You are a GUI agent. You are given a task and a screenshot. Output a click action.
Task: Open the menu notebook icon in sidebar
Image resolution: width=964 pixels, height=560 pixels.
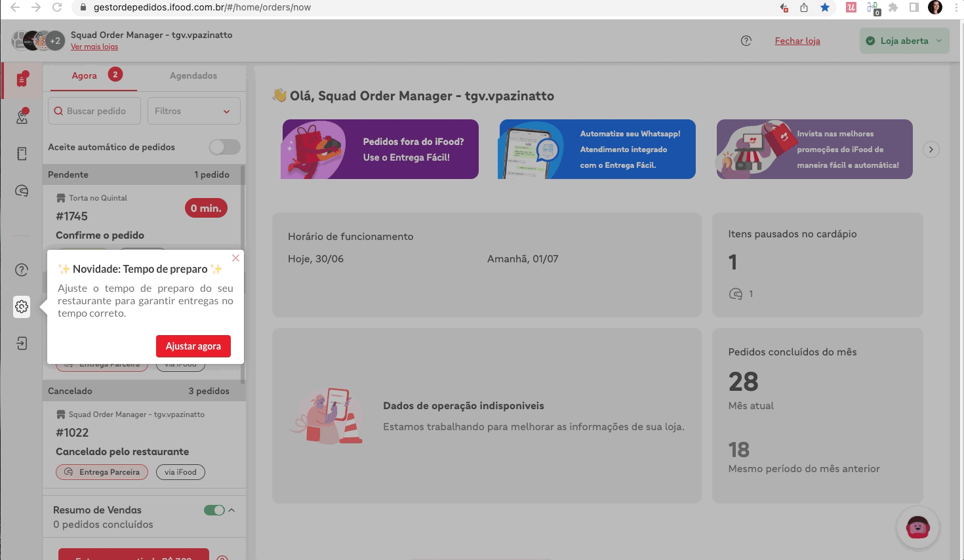tap(22, 153)
